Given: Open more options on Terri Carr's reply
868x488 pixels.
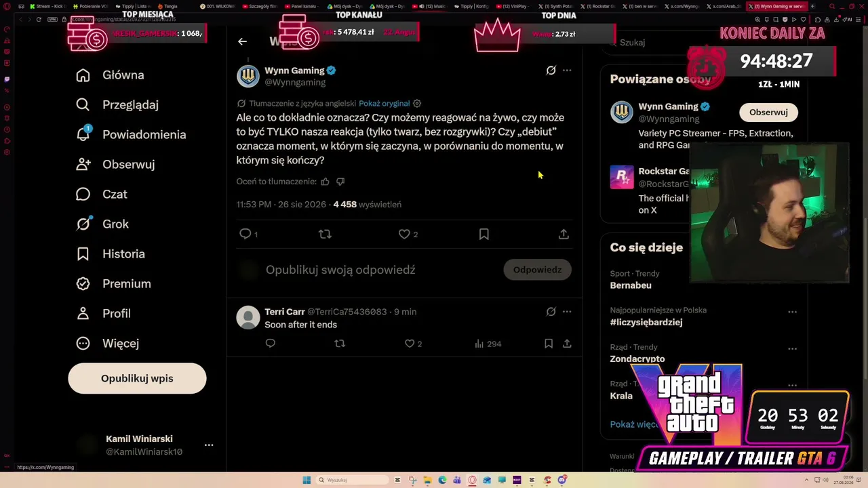Looking at the screenshot, I should coord(567,312).
